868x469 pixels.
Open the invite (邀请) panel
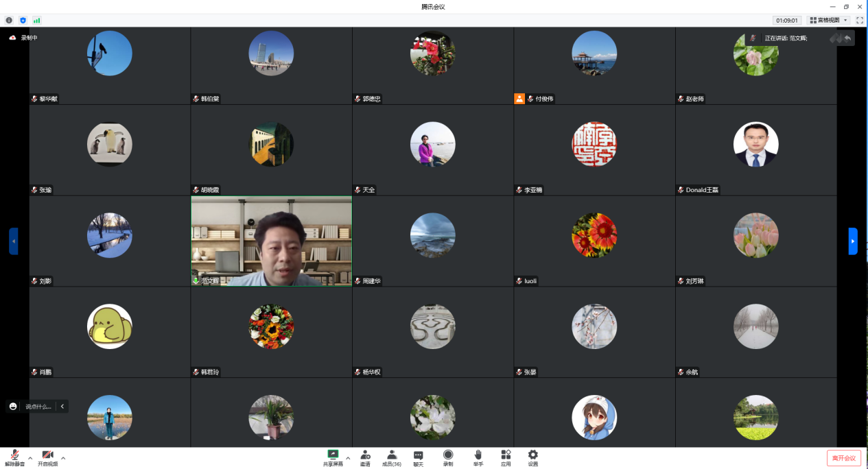pyautogui.click(x=365, y=456)
